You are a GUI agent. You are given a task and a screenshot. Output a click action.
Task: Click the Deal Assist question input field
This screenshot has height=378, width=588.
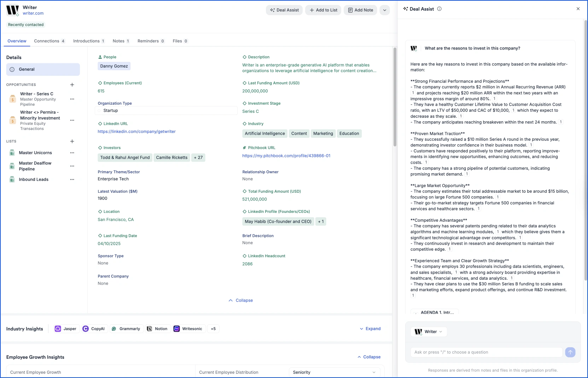[486, 352]
